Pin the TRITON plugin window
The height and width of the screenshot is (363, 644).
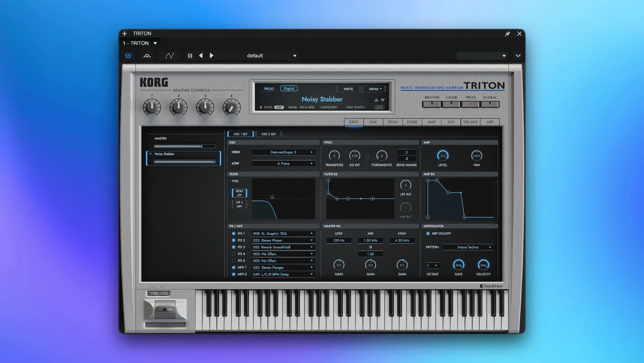click(x=507, y=34)
